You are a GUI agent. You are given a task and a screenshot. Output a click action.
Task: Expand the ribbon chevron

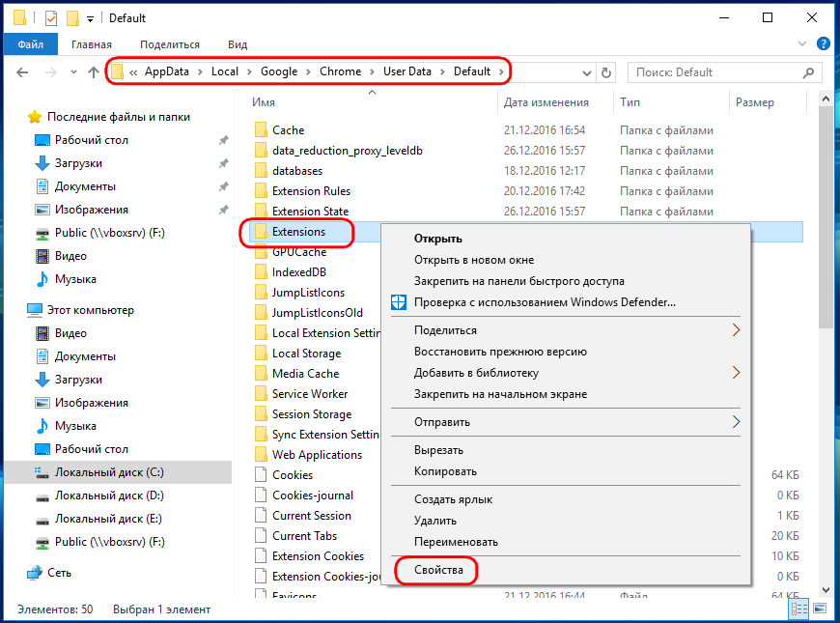[802, 44]
